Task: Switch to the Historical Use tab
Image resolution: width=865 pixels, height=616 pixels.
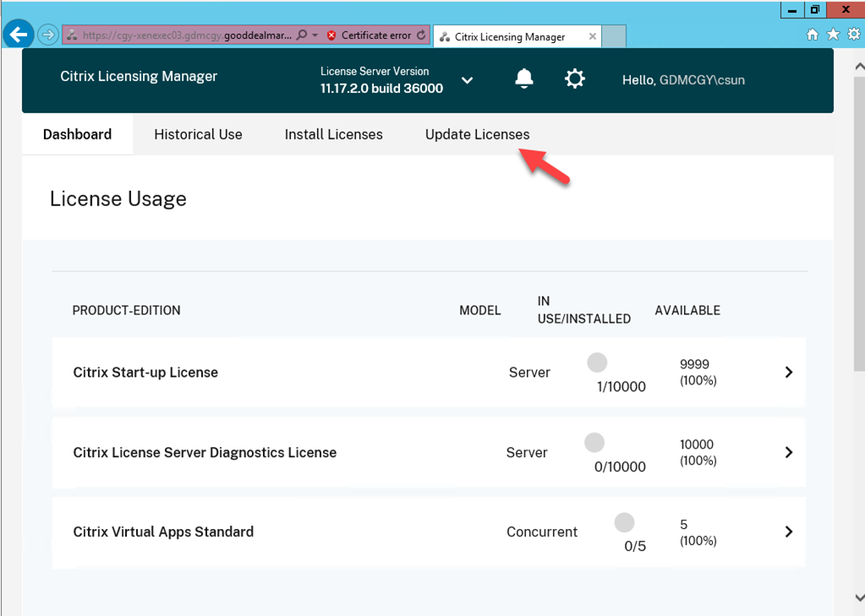Action: point(198,134)
